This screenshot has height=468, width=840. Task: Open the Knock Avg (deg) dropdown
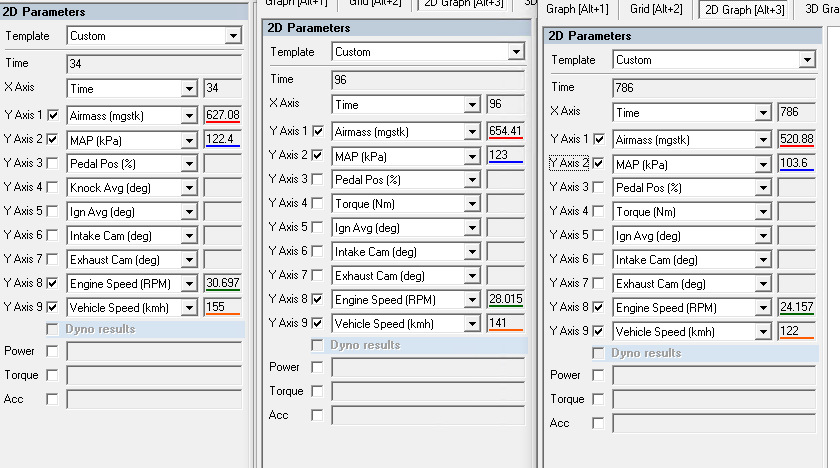[189, 187]
